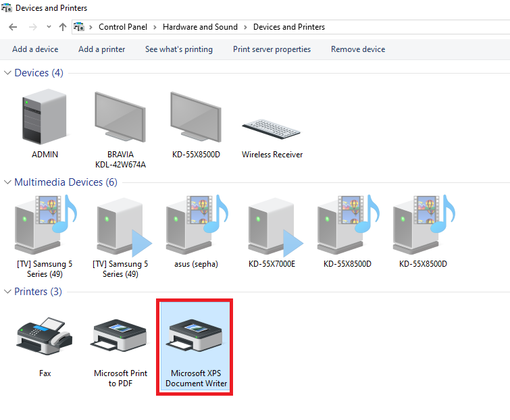
Task: Click the Wireless Receiver label
Action: click(272, 155)
